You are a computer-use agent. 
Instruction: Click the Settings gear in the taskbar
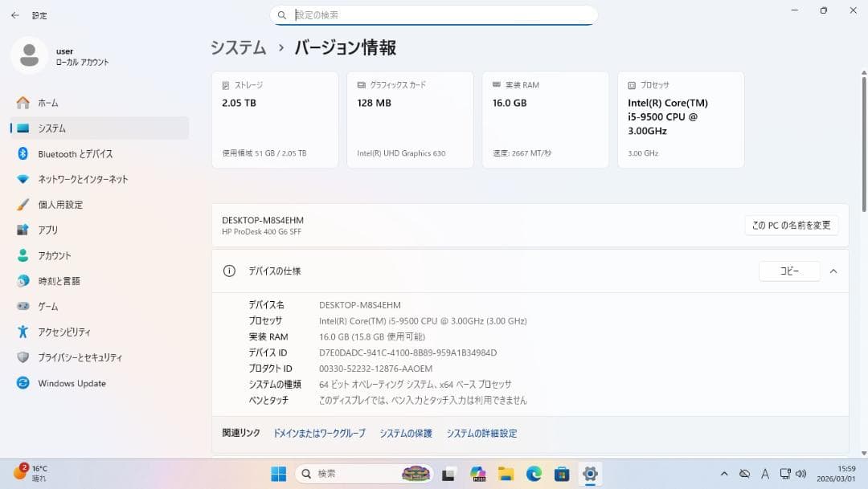click(x=590, y=474)
